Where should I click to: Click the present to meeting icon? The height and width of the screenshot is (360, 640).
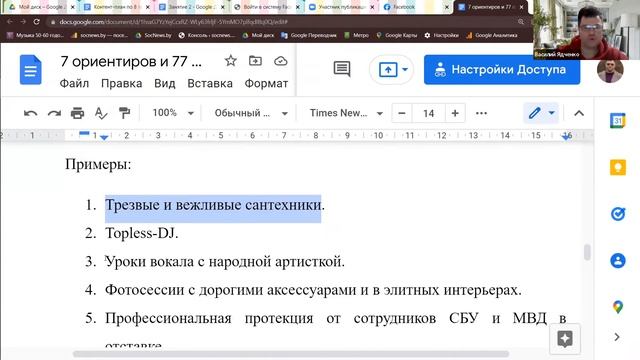pyautogui.click(x=387, y=69)
